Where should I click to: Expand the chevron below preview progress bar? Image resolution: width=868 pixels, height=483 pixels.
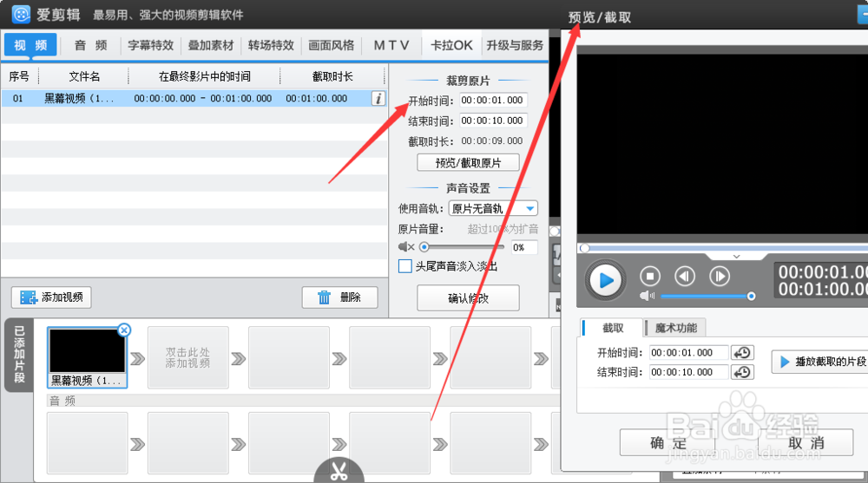(x=736, y=257)
